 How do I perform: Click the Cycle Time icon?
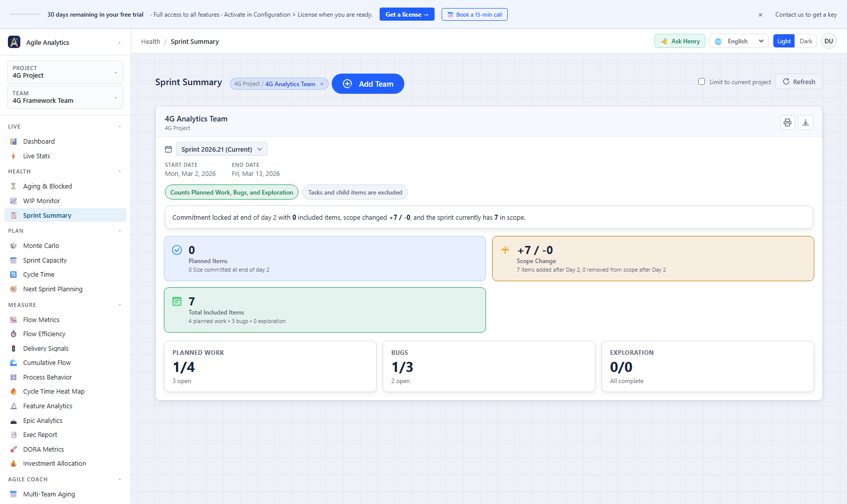click(14, 275)
